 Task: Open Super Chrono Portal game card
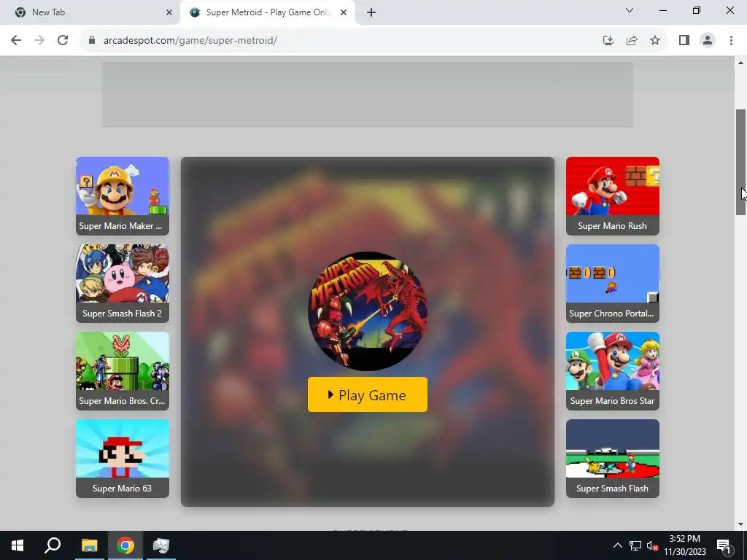pos(613,284)
